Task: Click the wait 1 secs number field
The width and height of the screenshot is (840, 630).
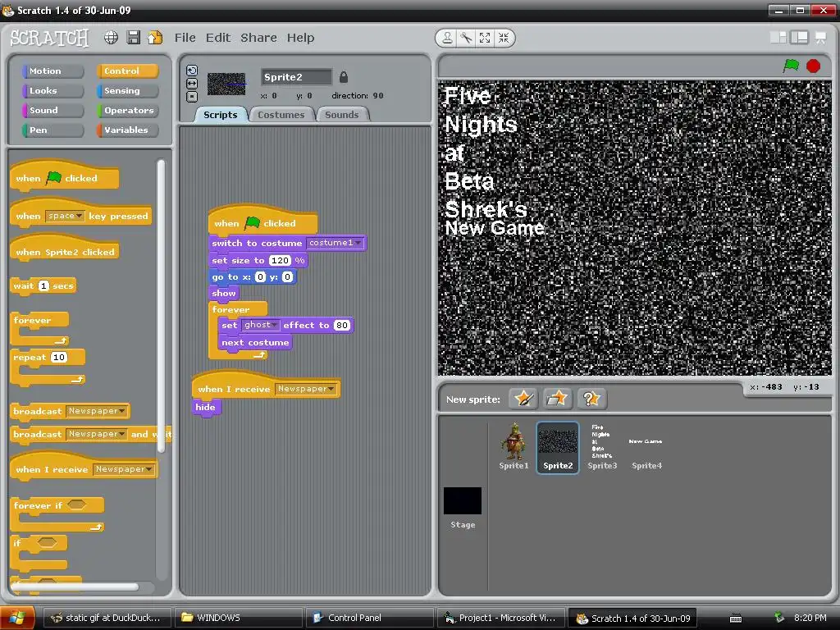Action: coord(44,285)
